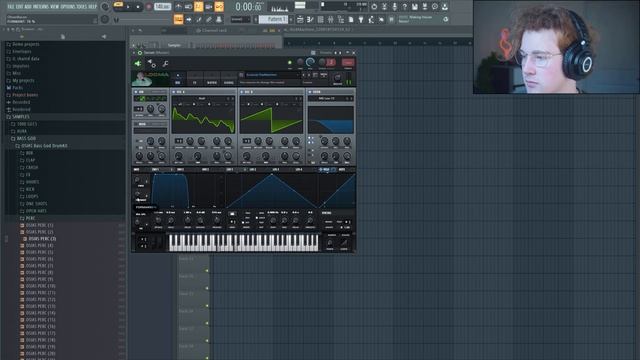Image resolution: width=640 pixels, height=360 pixels.
Task: Click the green arrow icon in Serum wrapper
Action: [138, 63]
